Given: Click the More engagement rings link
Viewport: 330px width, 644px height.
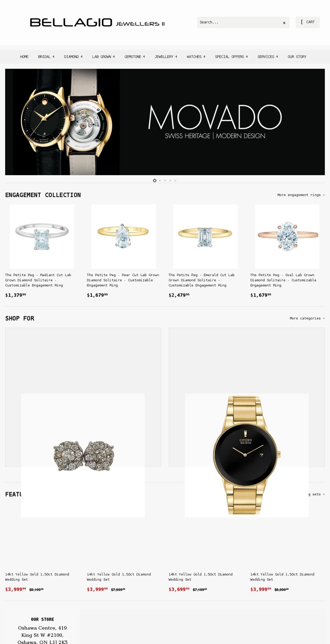Looking at the screenshot, I should click(x=301, y=195).
